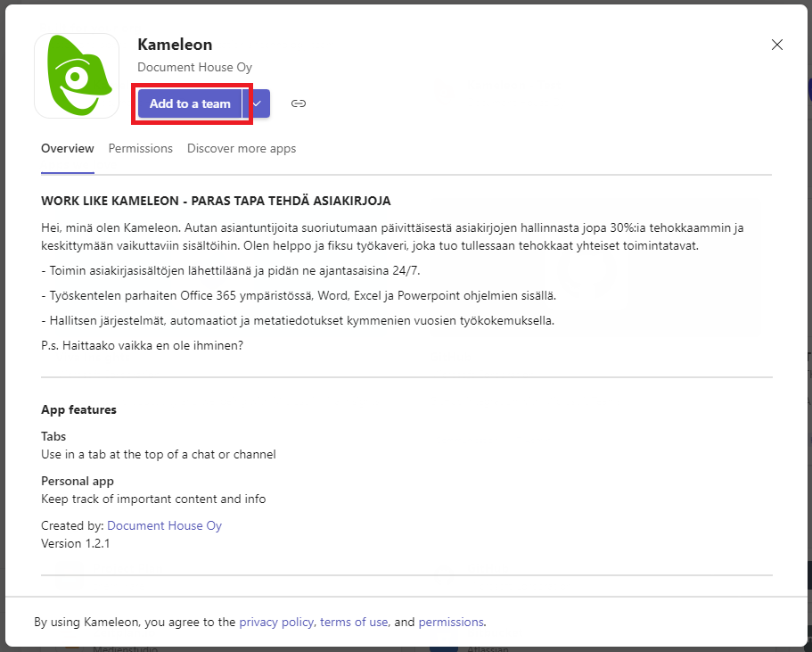812x652 pixels.
Task: Follow the permissions link in the footer
Action: [x=451, y=622]
